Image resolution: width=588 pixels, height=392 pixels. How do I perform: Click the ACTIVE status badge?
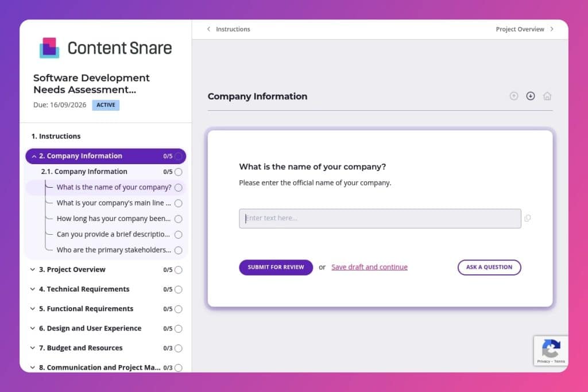[106, 105]
